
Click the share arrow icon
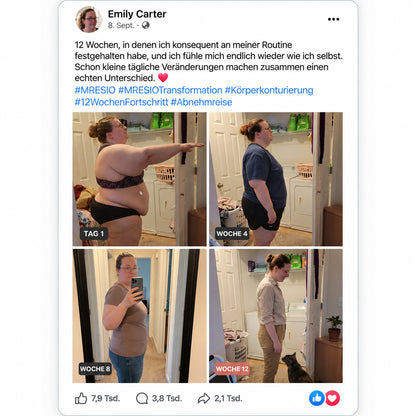point(204,398)
